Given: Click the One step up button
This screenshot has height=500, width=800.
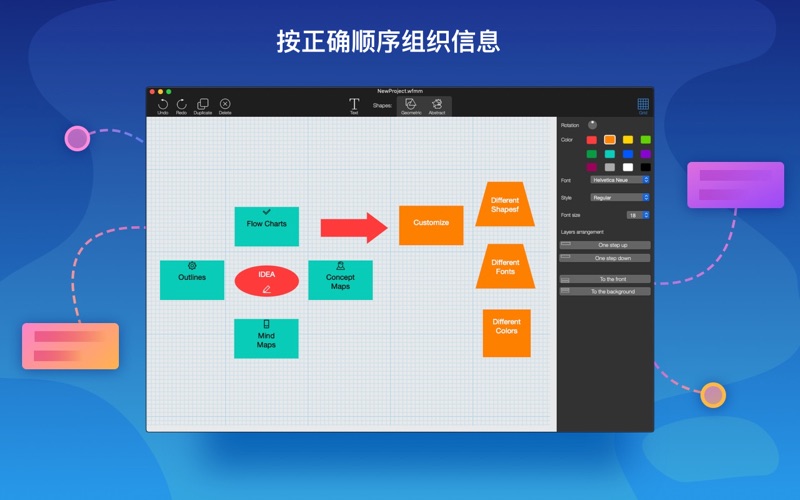Looking at the screenshot, I should point(605,245).
